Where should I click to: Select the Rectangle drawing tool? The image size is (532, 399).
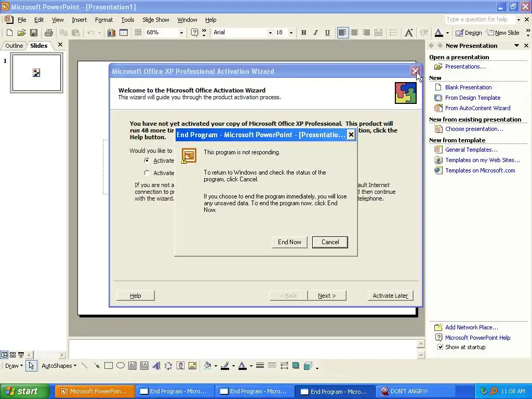pyautogui.click(x=109, y=366)
